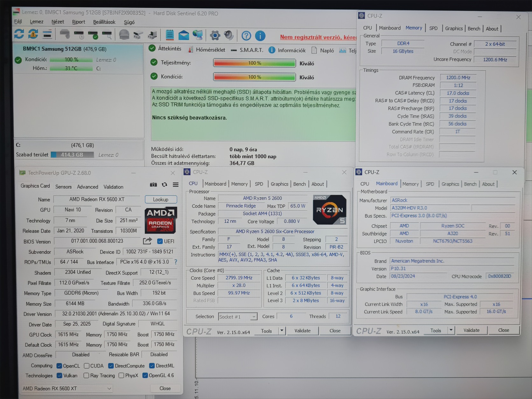Click the red 'Nem regisztrált verzió' link
The width and height of the screenshot is (532, 399).
[x=318, y=37]
